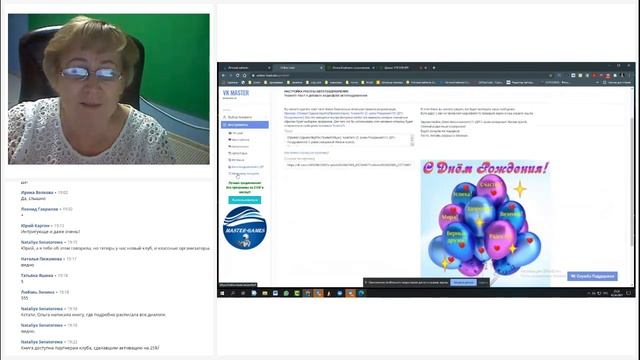Click chat author Наталья Лежникова
Screen dimensions: 640x360
[x=41, y=259]
